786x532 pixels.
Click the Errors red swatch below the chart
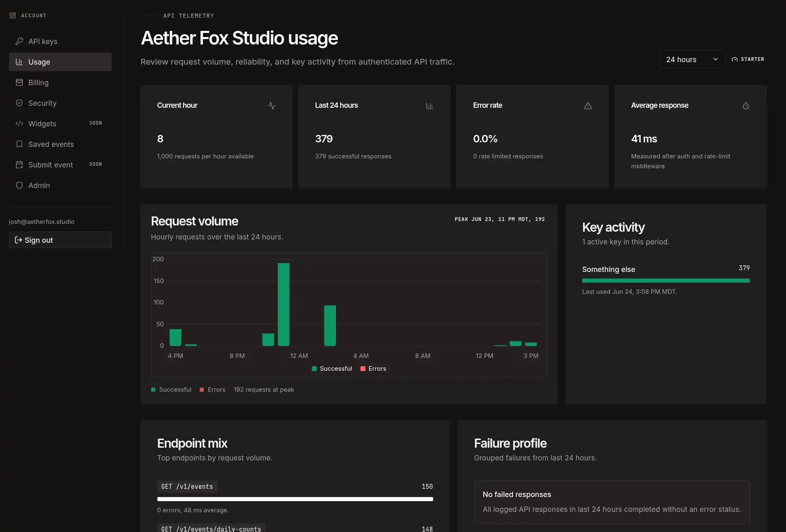pyautogui.click(x=202, y=390)
